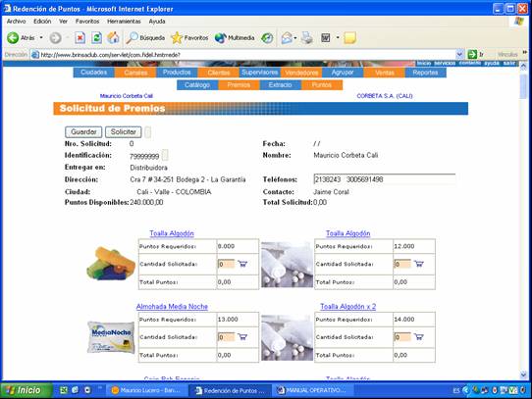The height and width of the screenshot is (399, 532).
Task: Switch to the Puntos sub-tab
Action: [x=322, y=84]
